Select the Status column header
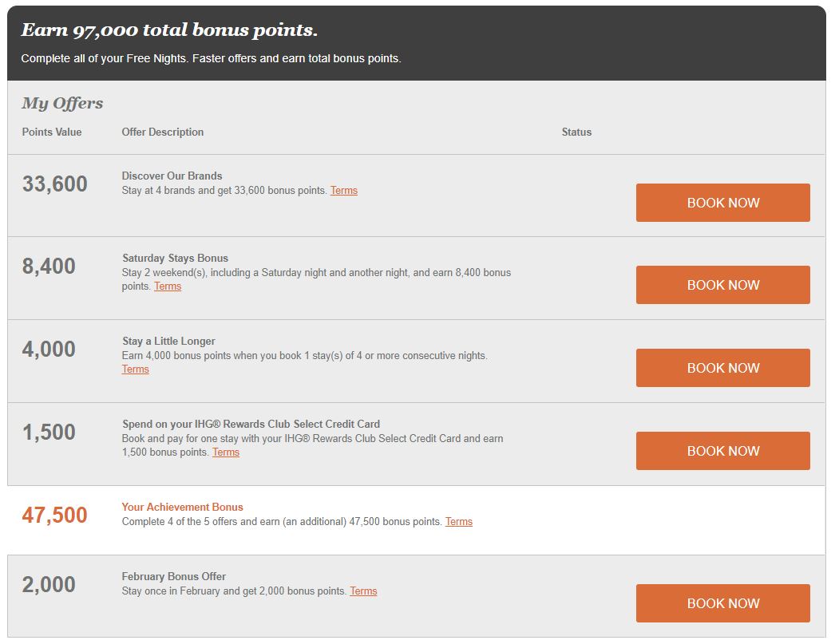The image size is (835, 644). tap(576, 132)
